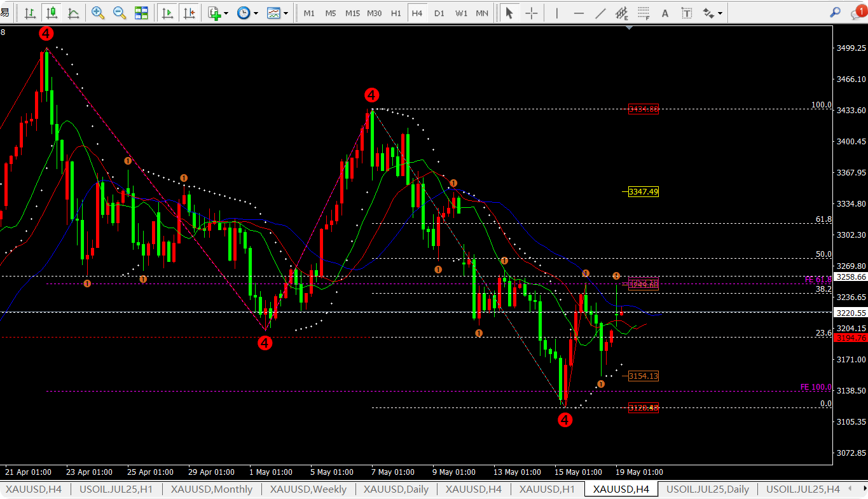The image size is (868, 499).
Task: Switch chart to bar chart mode
Action: coord(29,13)
